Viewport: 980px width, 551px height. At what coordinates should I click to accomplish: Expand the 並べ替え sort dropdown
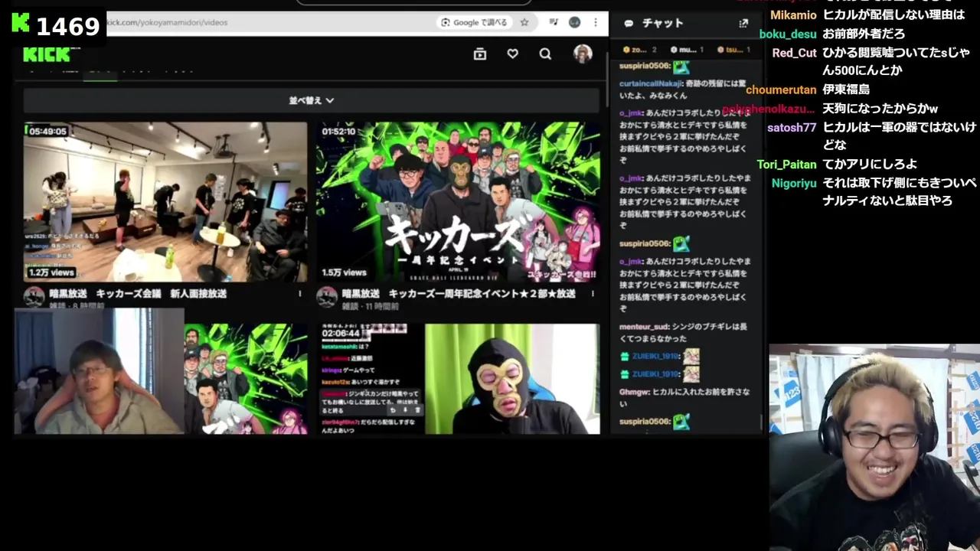coord(311,100)
